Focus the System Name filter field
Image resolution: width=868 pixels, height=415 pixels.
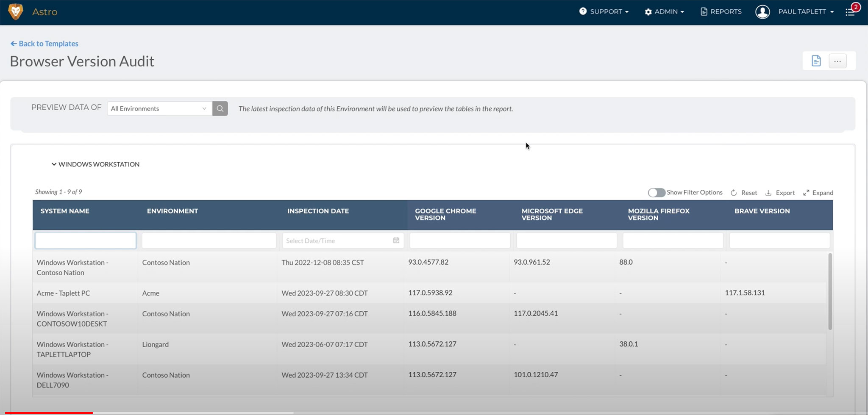(86, 241)
